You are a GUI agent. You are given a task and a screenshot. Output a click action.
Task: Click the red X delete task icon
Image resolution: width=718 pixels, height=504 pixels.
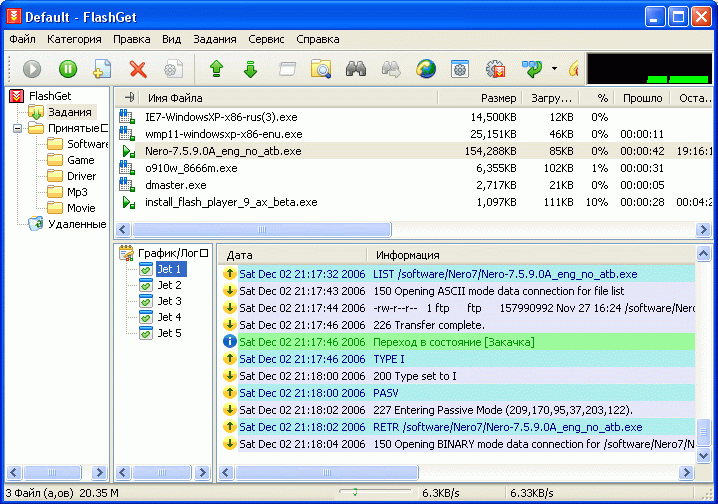tap(138, 69)
